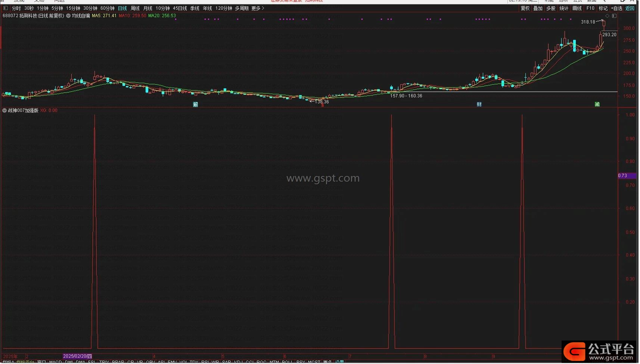Open the 画线 drawing tools
Screen dimensions: 640x364
pyautogui.click(x=577, y=8)
